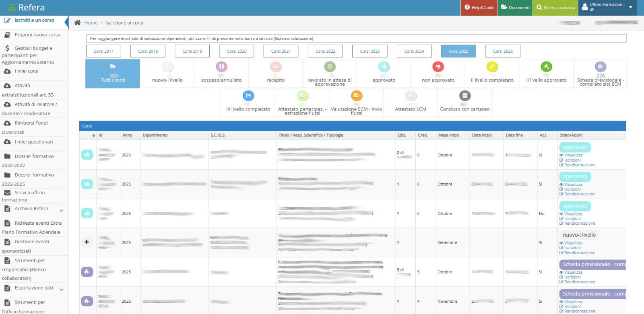This screenshot has width=644, height=314.
Task: Filter by Concluso con cartaceo icon
Action: point(465,96)
